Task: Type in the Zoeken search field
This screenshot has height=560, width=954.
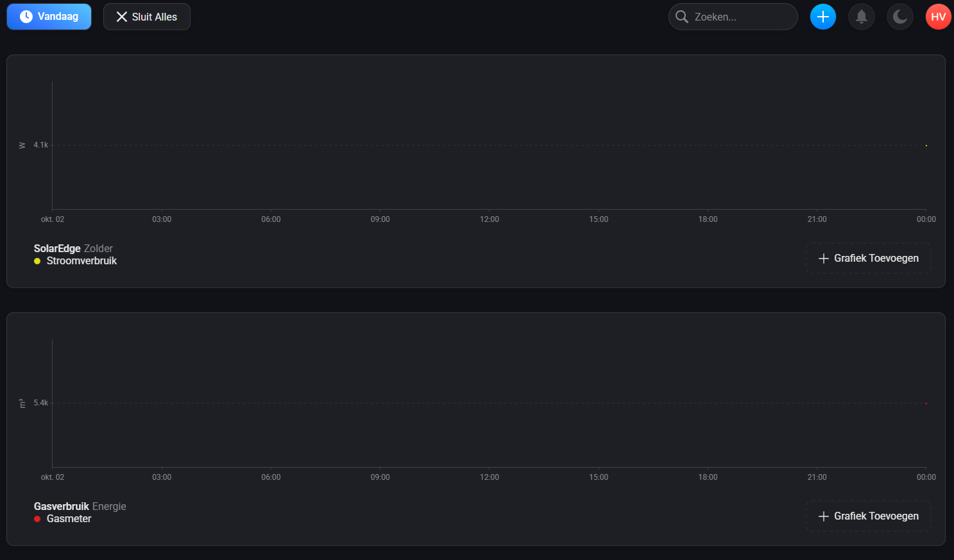Action: coord(742,17)
